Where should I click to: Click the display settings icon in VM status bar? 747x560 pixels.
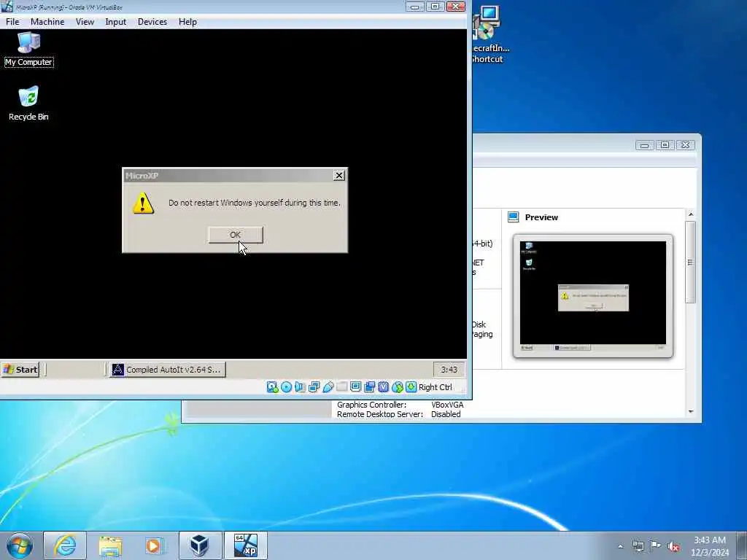[355, 386]
